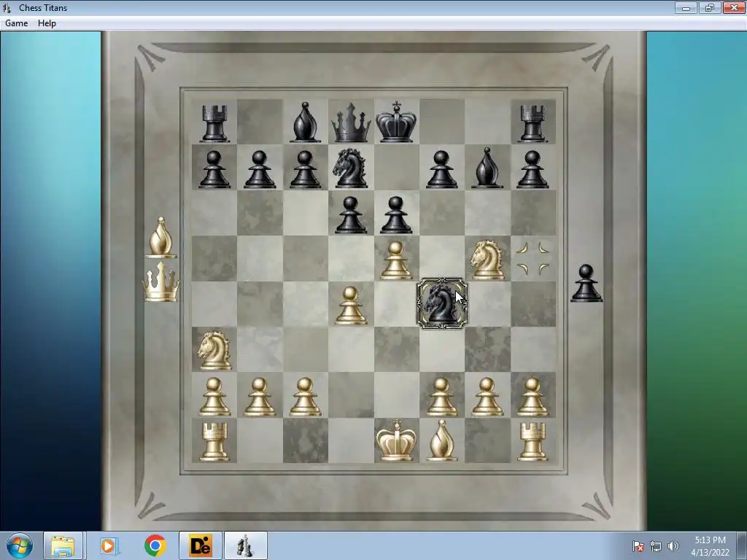
Task: Select the black knight on d7
Action: [x=351, y=168]
